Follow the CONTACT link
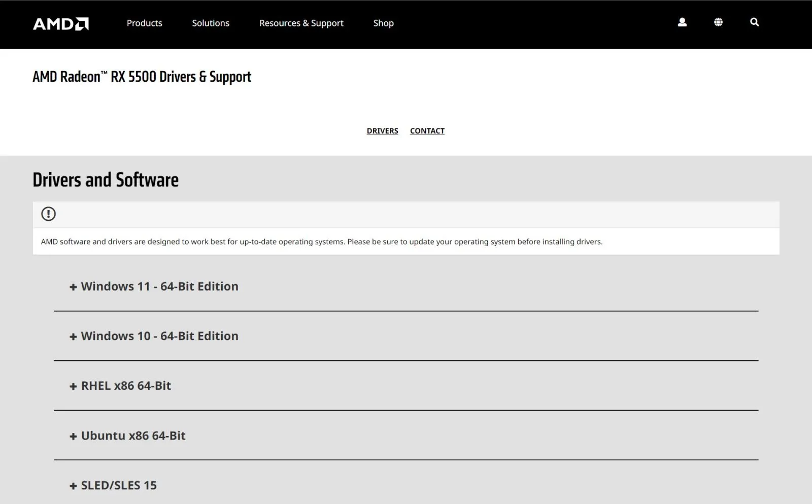The height and width of the screenshot is (504, 812). point(427,131)
